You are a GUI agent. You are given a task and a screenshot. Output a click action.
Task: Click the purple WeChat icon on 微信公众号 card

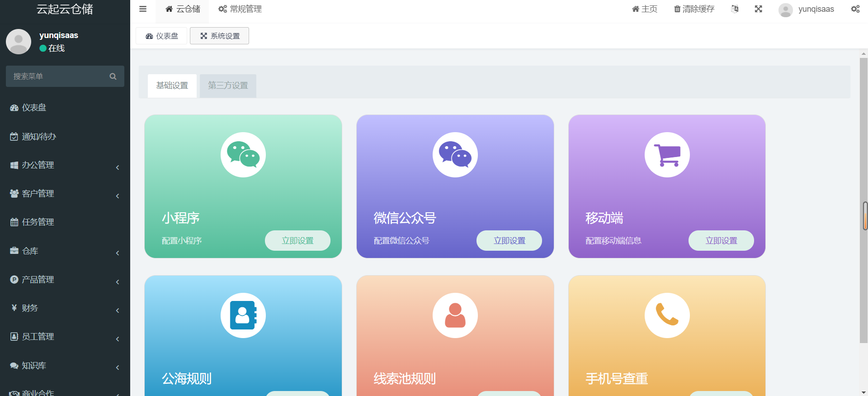(x=455, y=155)
